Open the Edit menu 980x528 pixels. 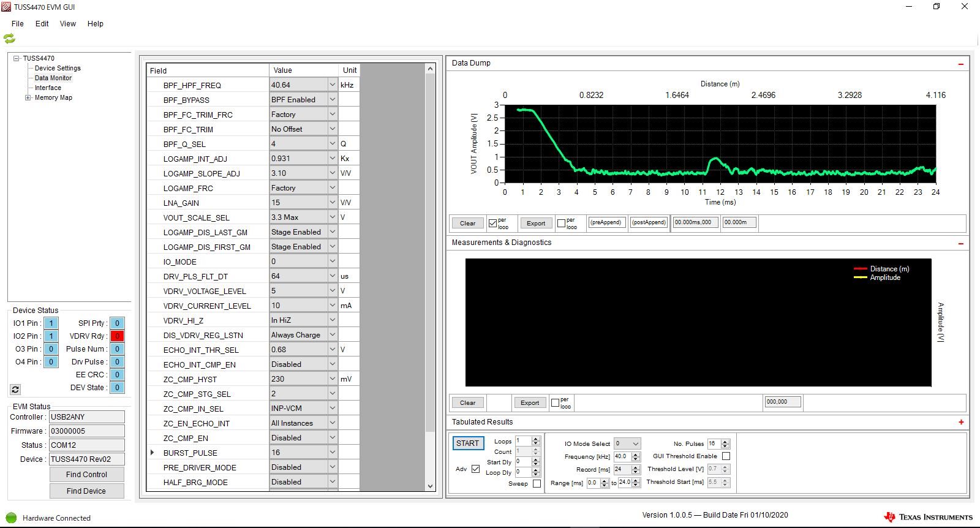coord(42,24)
